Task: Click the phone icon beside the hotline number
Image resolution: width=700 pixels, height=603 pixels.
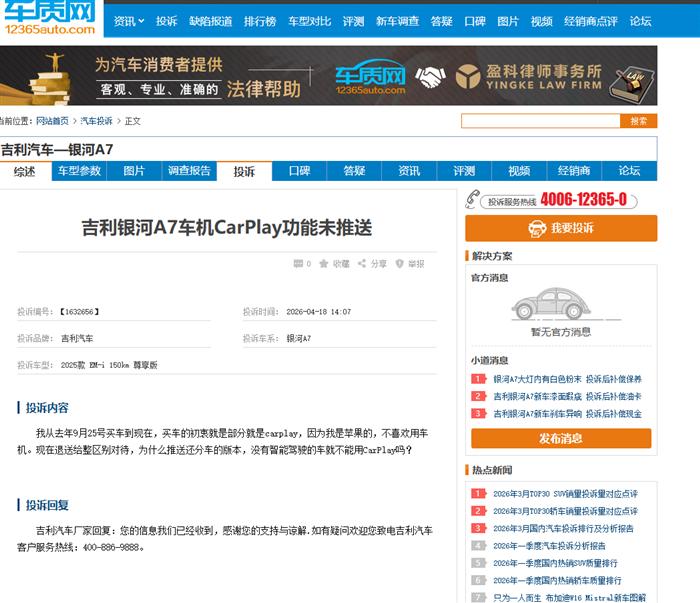Action: (475, 201)
